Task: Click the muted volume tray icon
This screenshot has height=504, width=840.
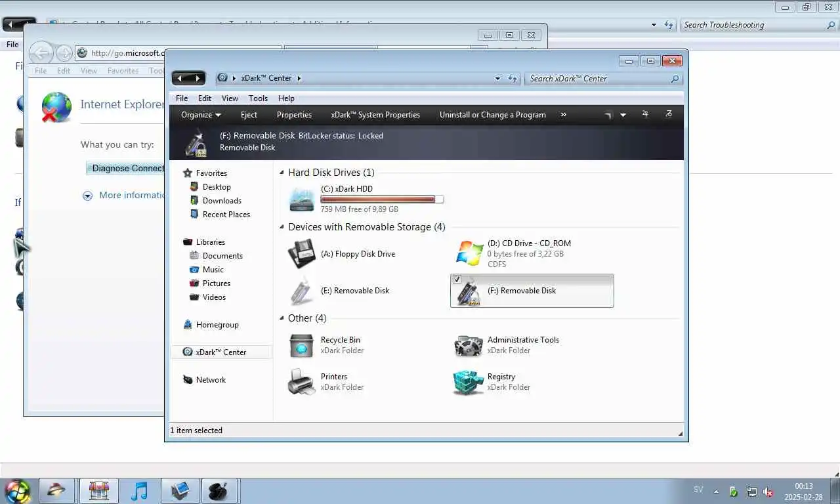Action: 768,492
